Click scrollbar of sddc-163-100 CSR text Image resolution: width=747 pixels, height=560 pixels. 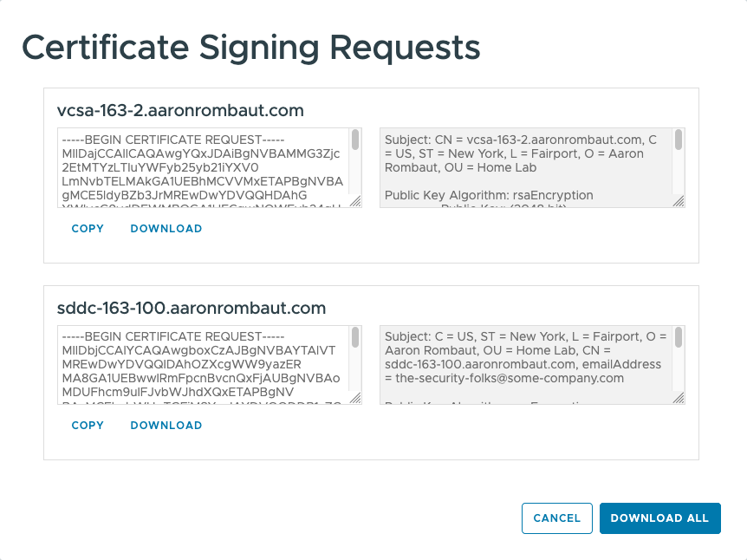pos(355,337)
